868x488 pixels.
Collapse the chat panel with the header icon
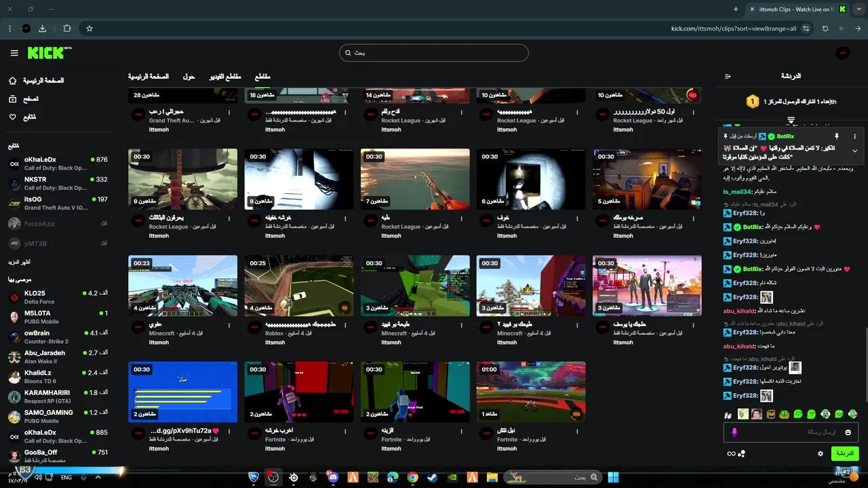coord(728,76)
